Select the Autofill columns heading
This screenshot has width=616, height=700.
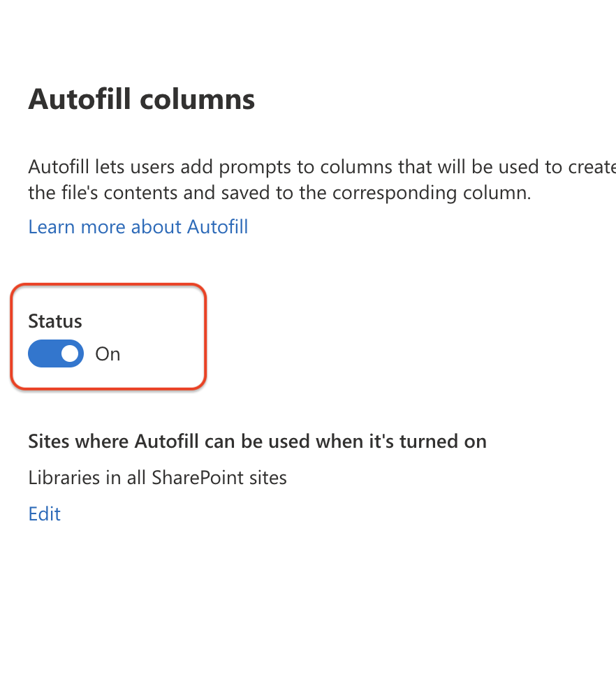coord(142,99)
